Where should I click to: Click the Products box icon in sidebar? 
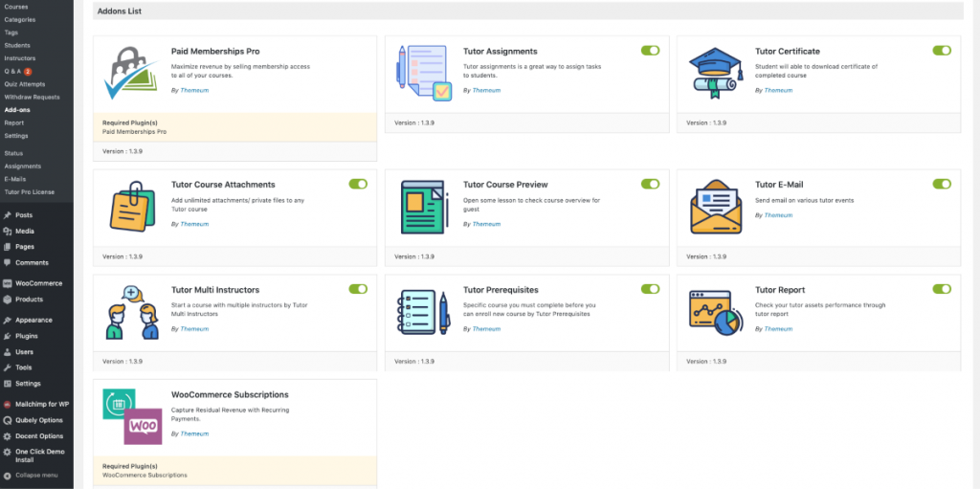tap(8, 299)
